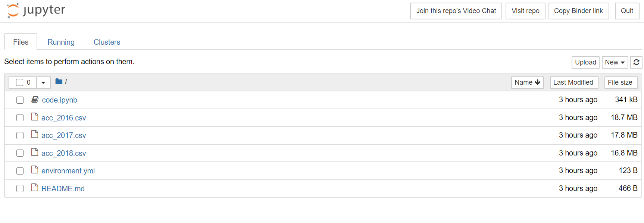Check the box for code.ipynb
Screen dimensions: 644x223
pyautogui.click(x=20, y=100)
